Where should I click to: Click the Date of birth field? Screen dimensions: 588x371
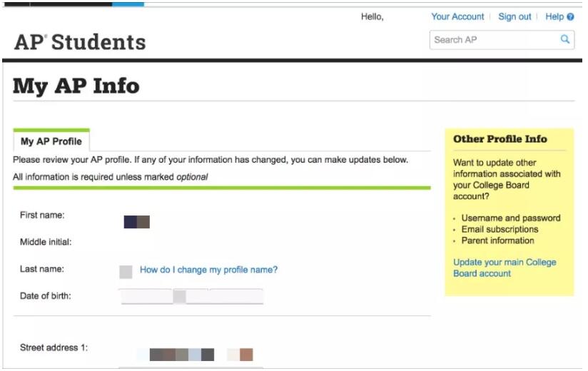pos(192,296)
